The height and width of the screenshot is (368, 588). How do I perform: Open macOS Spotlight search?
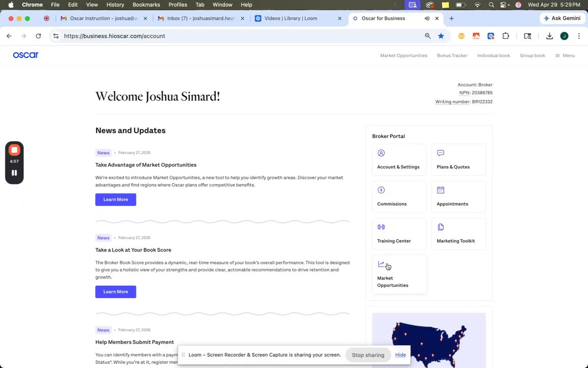pyautogui.click(x=491, y=5)
